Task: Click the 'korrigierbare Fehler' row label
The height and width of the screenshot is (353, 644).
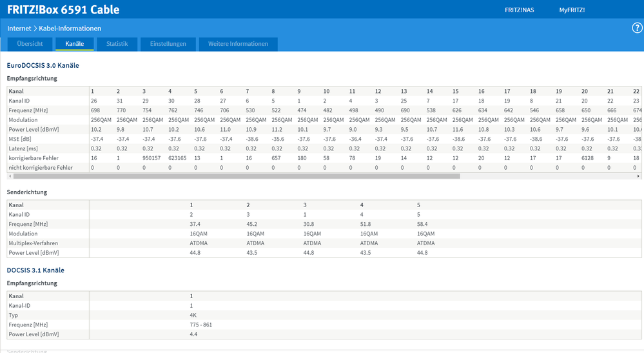Action: [x=34, y=158]
